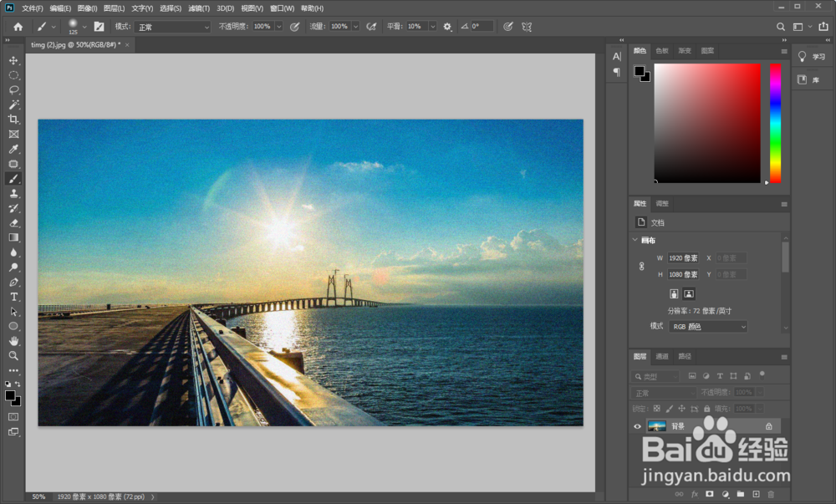Toggle landscape canvas orientation button

pos(689,293)
